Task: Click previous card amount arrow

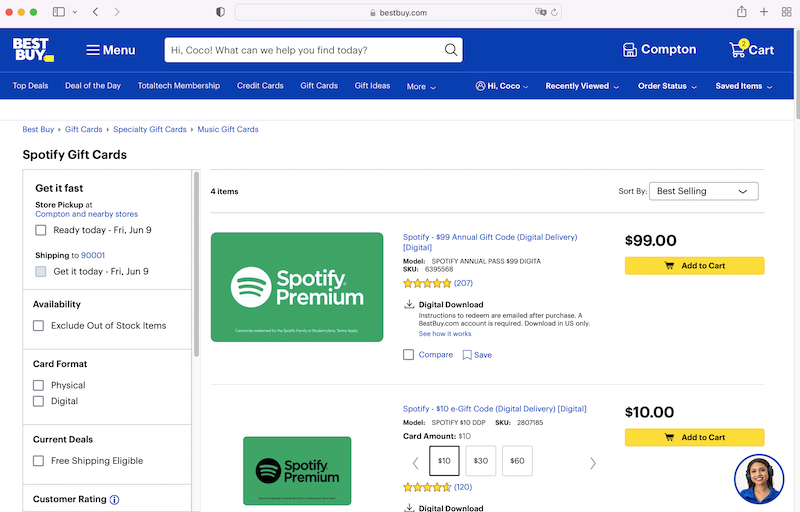Action: [x=415, y=463]
